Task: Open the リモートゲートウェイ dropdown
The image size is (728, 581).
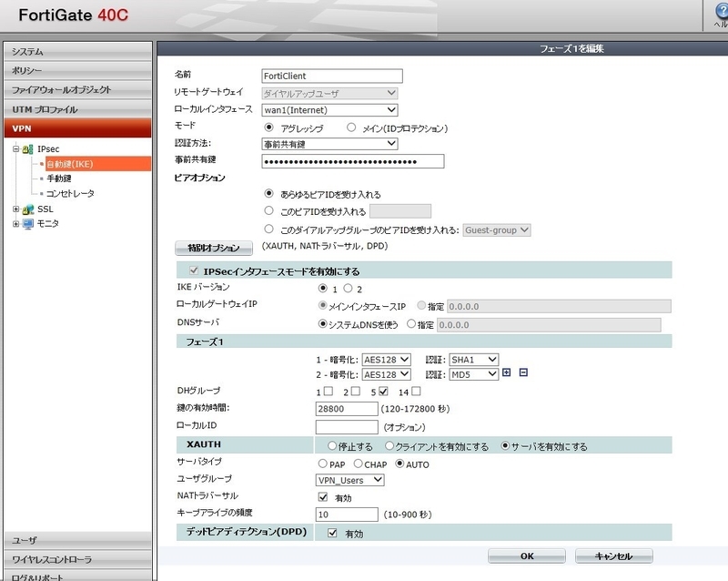Action: point(329,94)
